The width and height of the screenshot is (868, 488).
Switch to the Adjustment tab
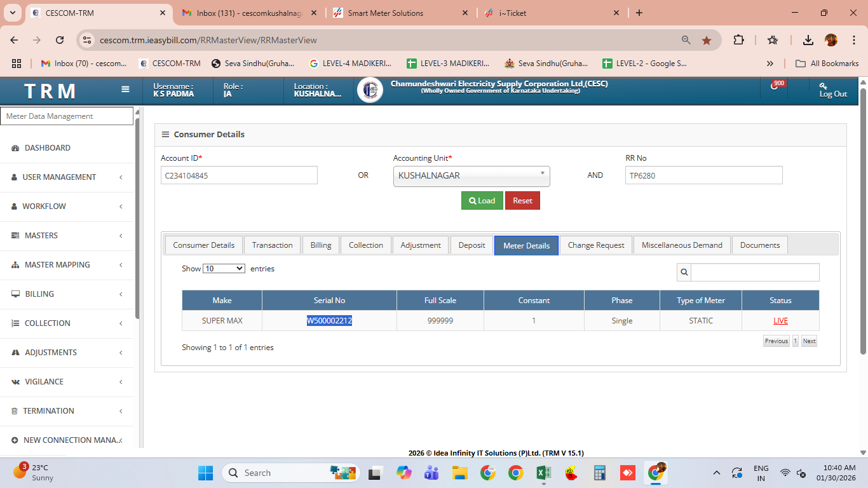(421, 245)
